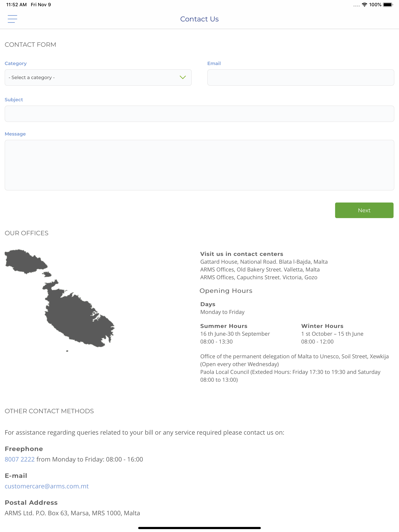Image resolution: width=399 pixels, height=532 pixels.
Task: Tap the Contact Us page title
Action: pyautogui.click(x=199, y=19)
